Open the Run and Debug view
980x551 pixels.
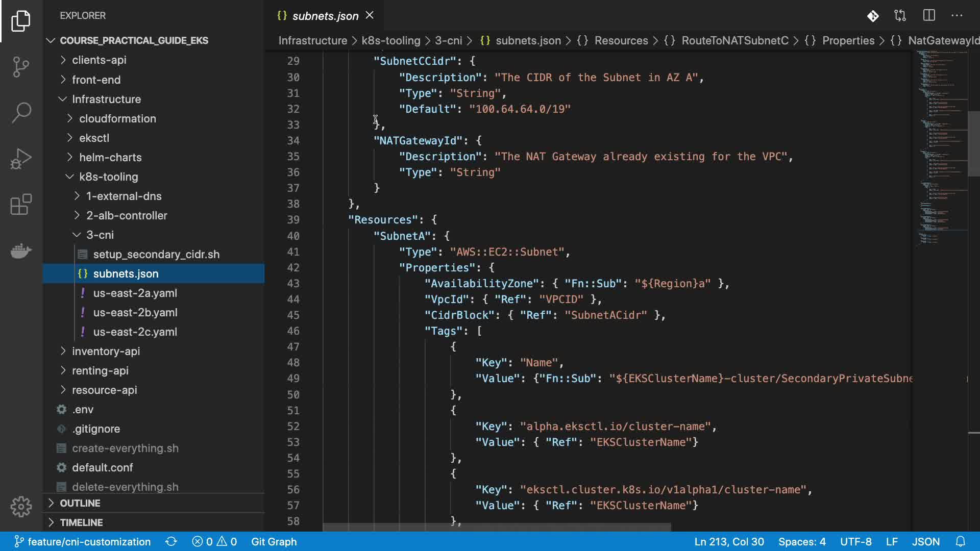[21, 159]
